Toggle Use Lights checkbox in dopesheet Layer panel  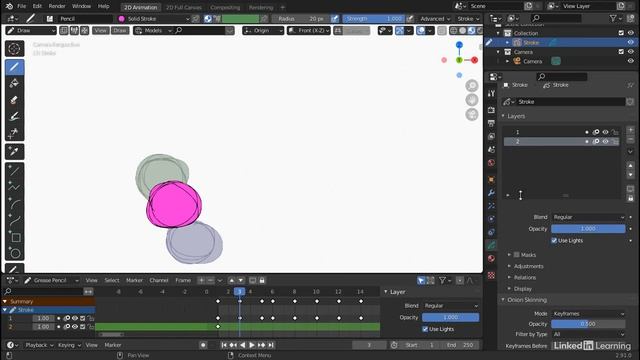425,329
